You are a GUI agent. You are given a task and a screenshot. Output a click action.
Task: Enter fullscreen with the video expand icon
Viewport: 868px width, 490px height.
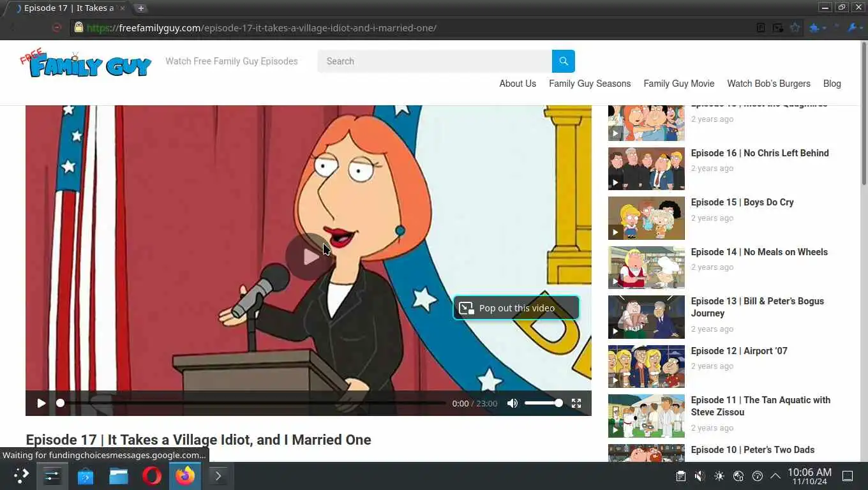(x=576, y=403)
